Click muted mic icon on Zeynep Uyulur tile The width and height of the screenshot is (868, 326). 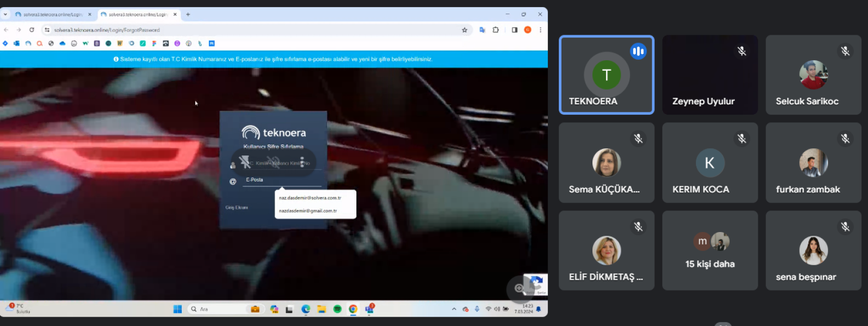tap(742, 51)
